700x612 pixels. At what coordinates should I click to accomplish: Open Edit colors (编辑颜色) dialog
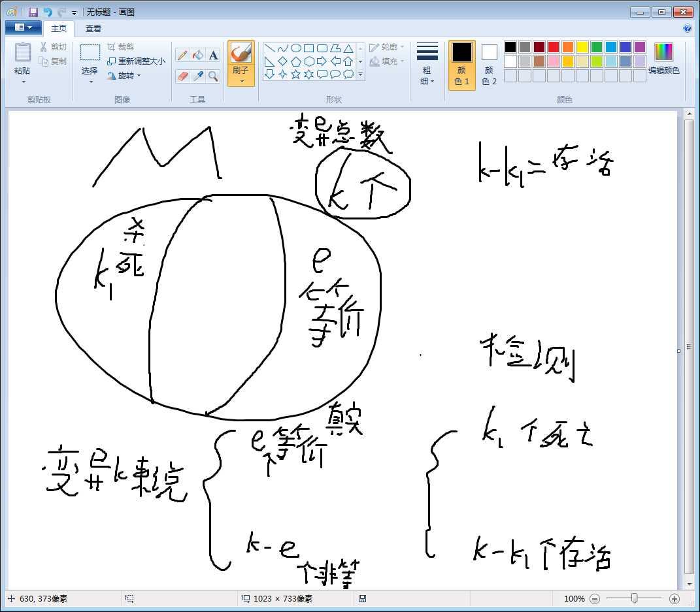pyautogui.click(x=664, y=58)
